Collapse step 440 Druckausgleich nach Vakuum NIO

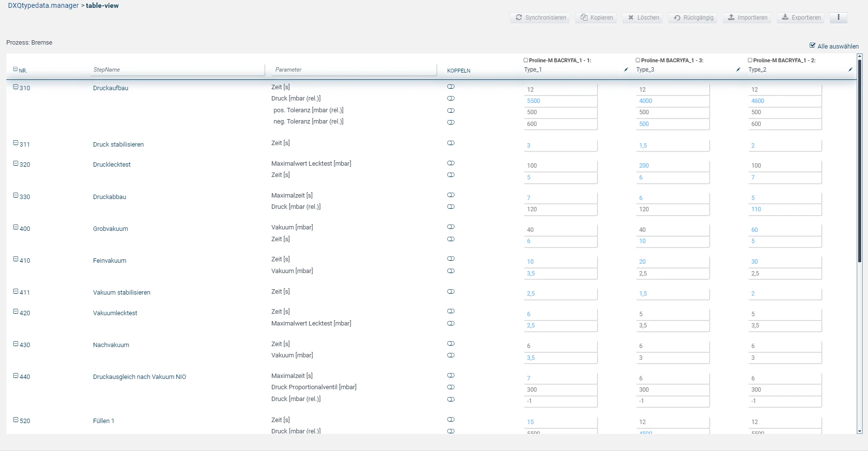(x=16, y=376)
